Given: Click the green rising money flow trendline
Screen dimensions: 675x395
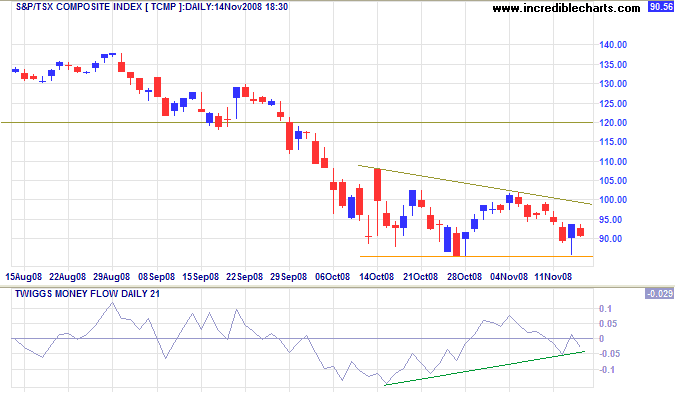Looking at the screenshot, I should click(485, 368).
